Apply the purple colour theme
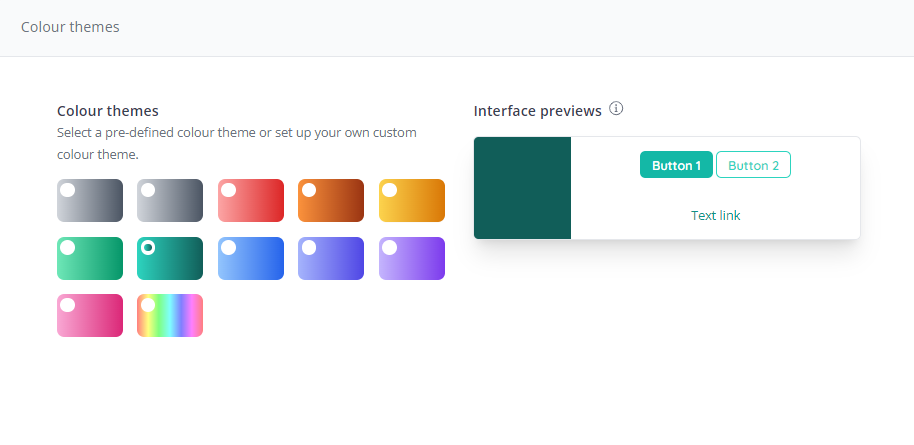The image size is (914, 445). [x=411, y=258]
